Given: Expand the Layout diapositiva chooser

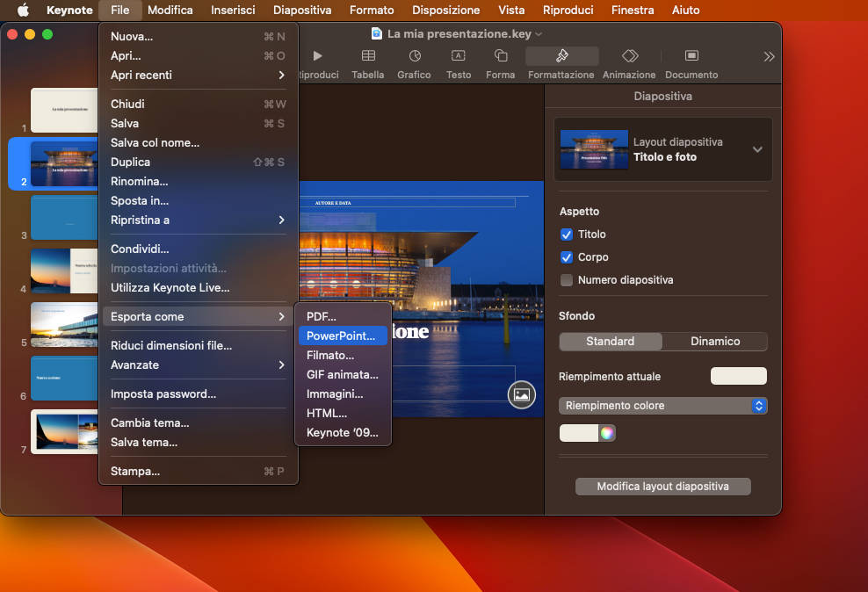Looking at the screenshot, I should click(757, 149).
